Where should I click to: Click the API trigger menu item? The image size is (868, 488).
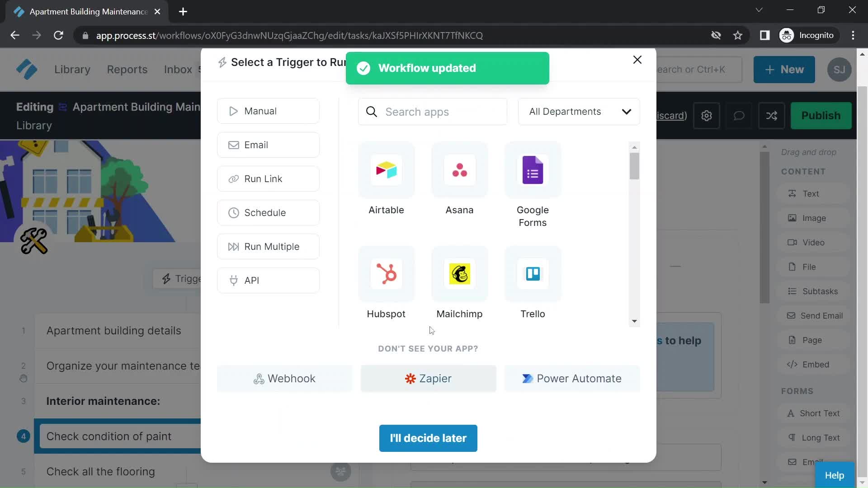pos(269,280)
